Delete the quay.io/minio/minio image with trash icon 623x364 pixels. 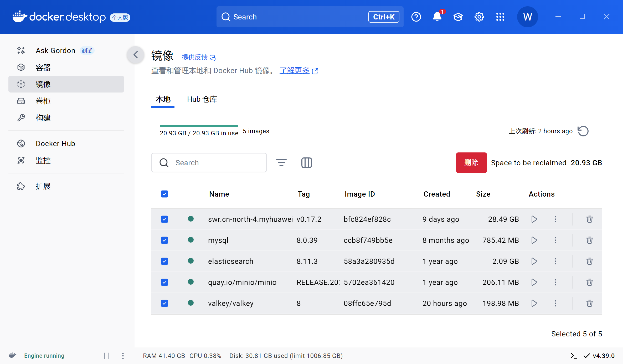pyautogui.click(x=589, y=282)
